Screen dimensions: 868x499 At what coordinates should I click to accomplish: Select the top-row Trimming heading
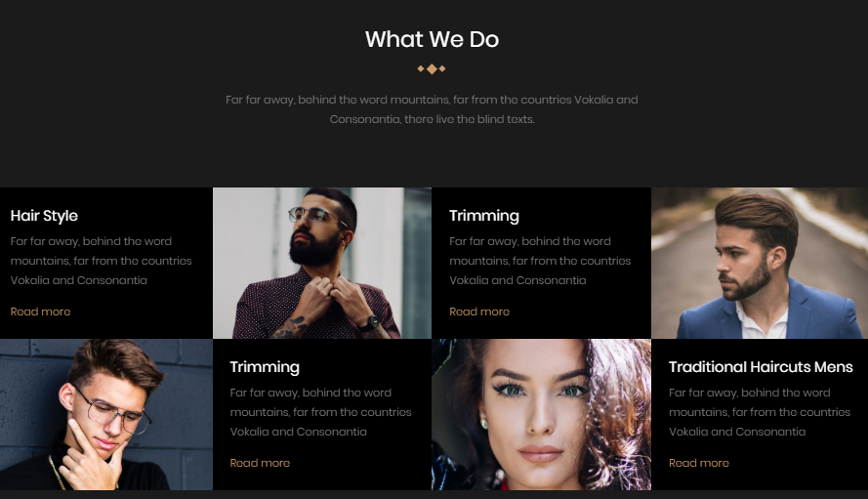click(x=484, y=216)
